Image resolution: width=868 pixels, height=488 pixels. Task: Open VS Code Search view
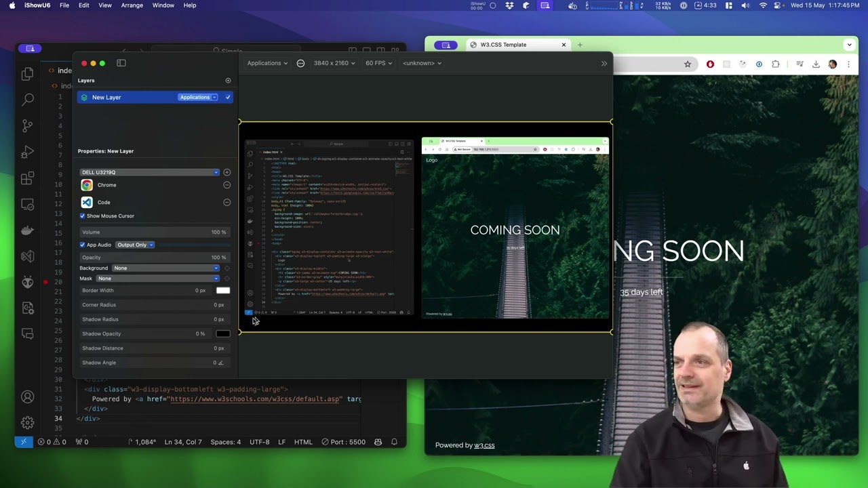27,100
